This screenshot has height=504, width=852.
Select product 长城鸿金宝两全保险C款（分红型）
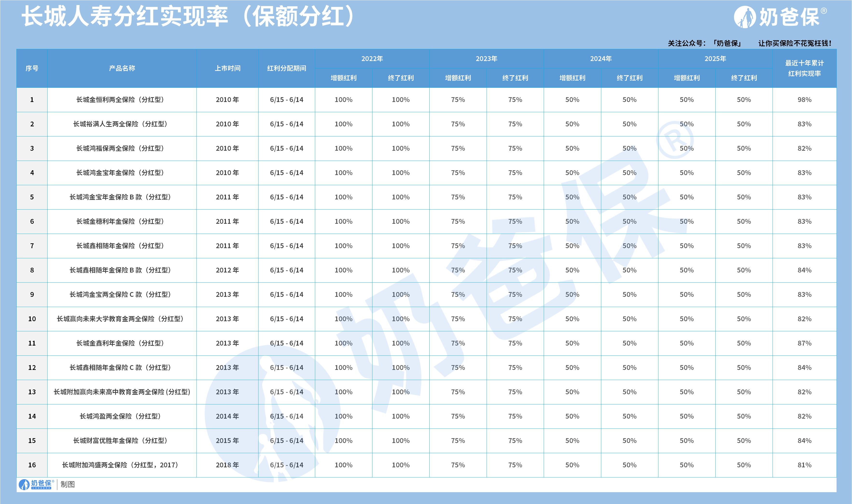[122, 294]
